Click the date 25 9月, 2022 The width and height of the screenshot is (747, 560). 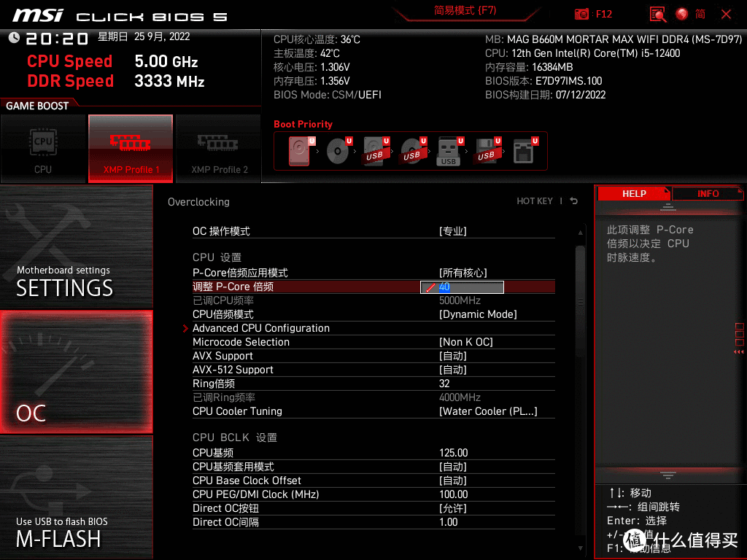[x=162, y=36]
